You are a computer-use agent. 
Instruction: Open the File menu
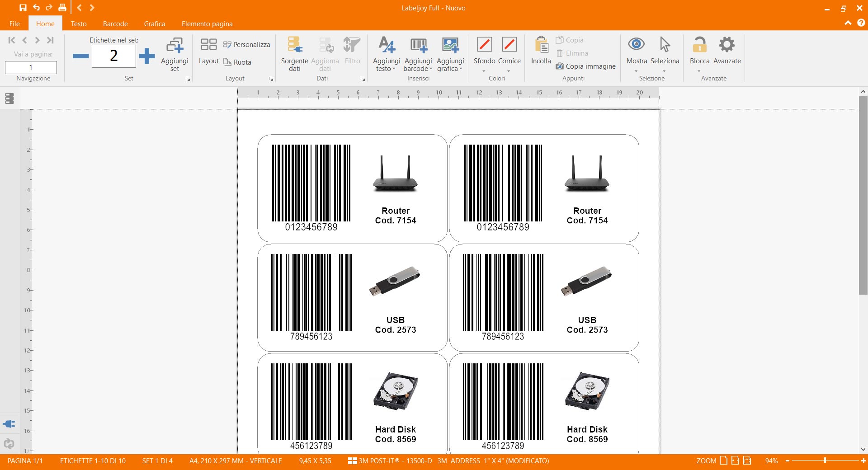point(14,23)
